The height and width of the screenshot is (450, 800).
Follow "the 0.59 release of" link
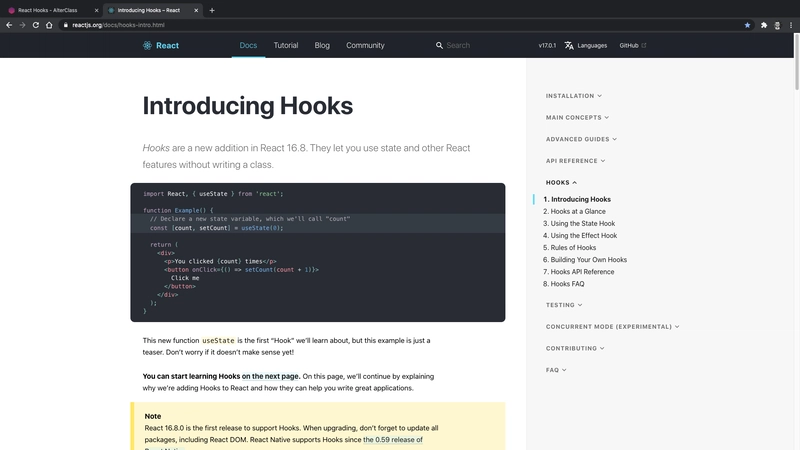click(393, 440)
